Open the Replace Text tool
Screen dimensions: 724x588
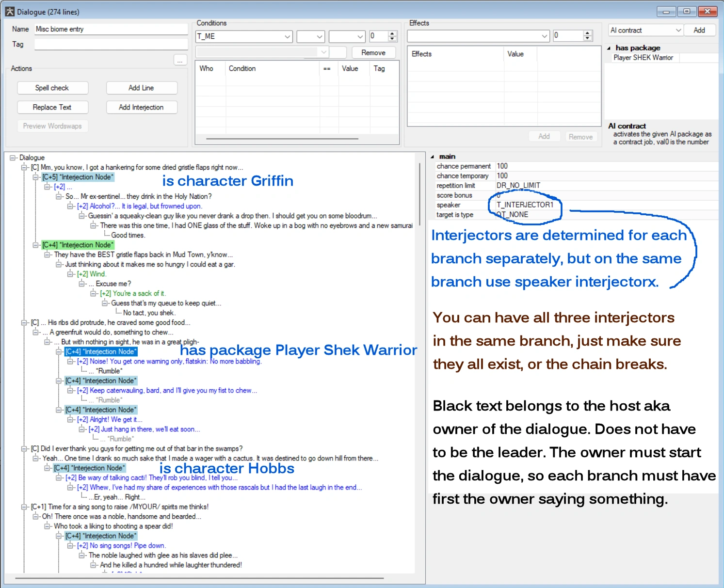click(x=52, y=107)
